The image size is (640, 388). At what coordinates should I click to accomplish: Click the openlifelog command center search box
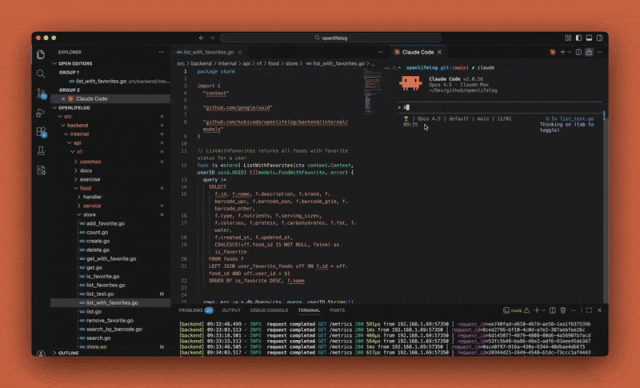331,38
